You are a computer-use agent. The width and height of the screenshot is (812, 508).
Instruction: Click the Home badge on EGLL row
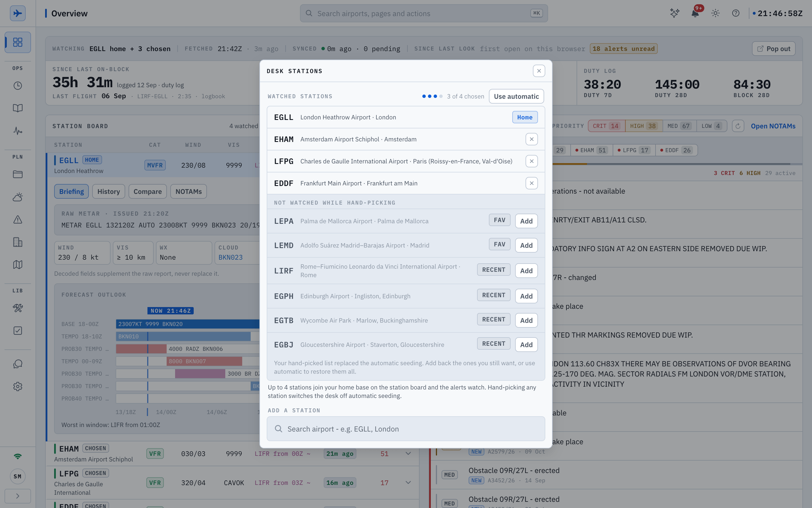[x=525, y=117]
